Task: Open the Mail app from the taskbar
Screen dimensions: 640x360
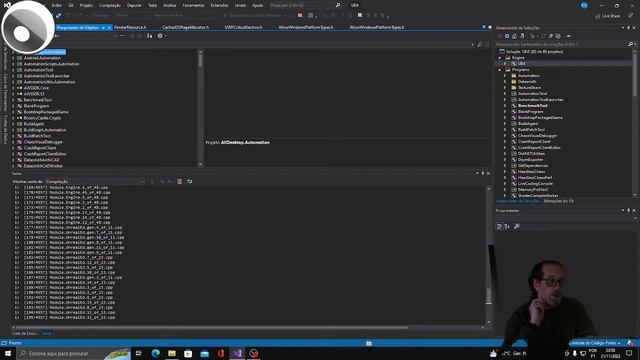Action: pyautogui.click(x=204, y=353)
